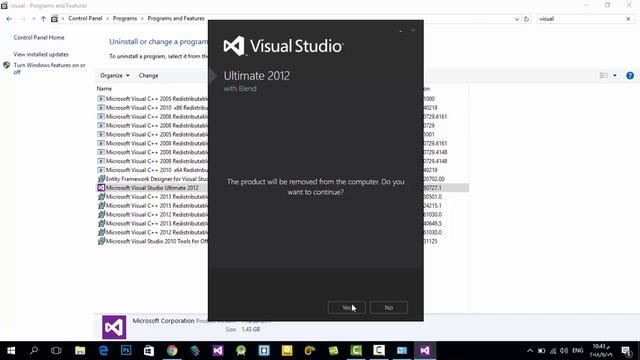Switch to the Control Panel taskbar button

402,351
